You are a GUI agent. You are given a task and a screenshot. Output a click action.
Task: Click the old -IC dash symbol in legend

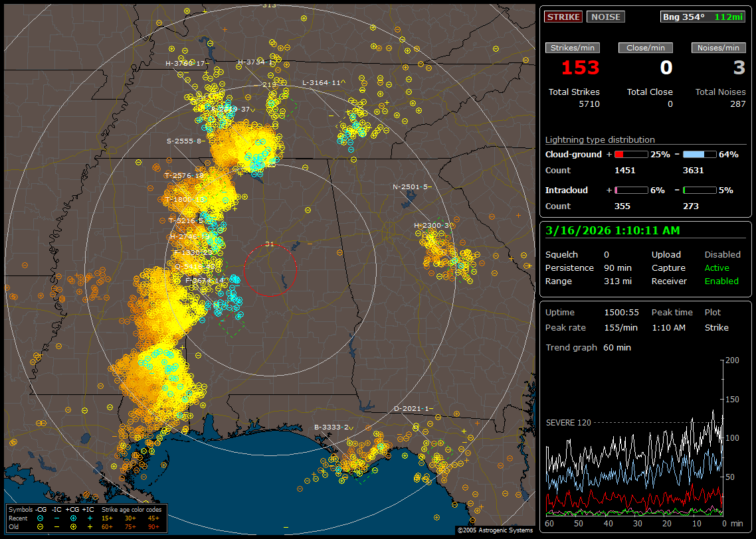tap(56, 526)
